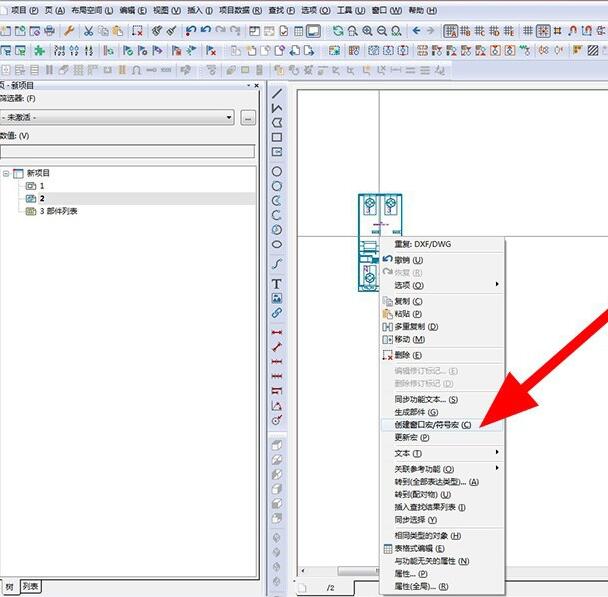Choose 同步功能文本... (S) entry

pos(442,399)
